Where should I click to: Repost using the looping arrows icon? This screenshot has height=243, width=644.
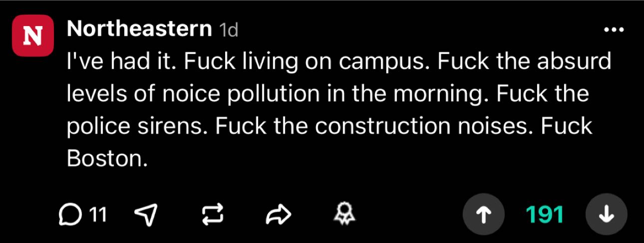211,215
